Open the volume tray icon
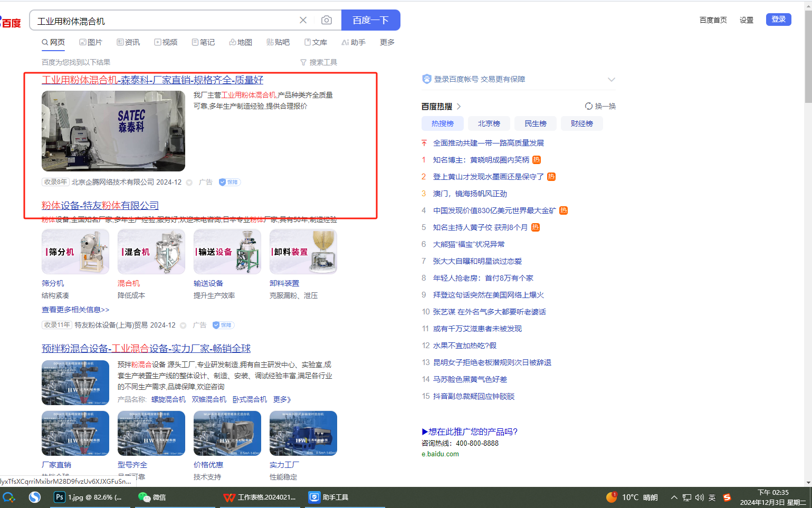This screenshot has height=508, width=812. coord(700,497)
